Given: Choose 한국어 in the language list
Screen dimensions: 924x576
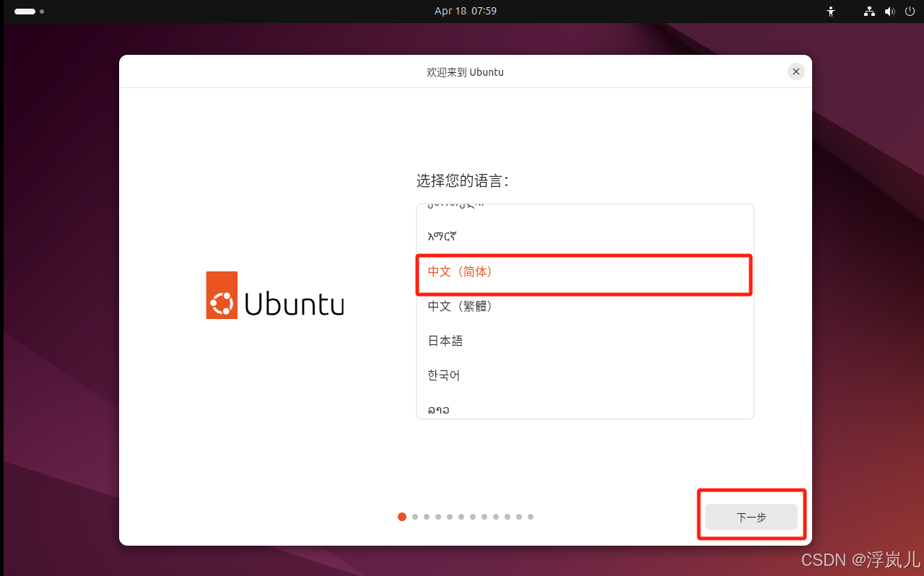Looking at the screenshot, I should 585,376.
